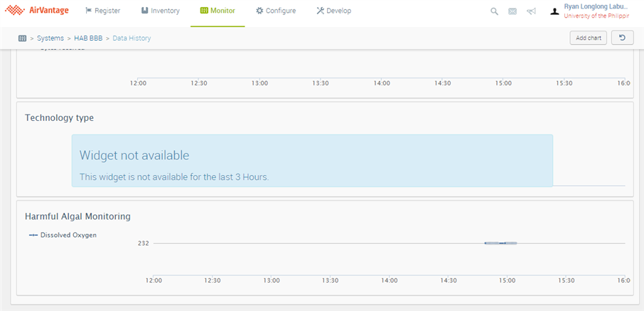644x311 pixels.
Task: Open the Inventory menu
Action: click(160, 11)
